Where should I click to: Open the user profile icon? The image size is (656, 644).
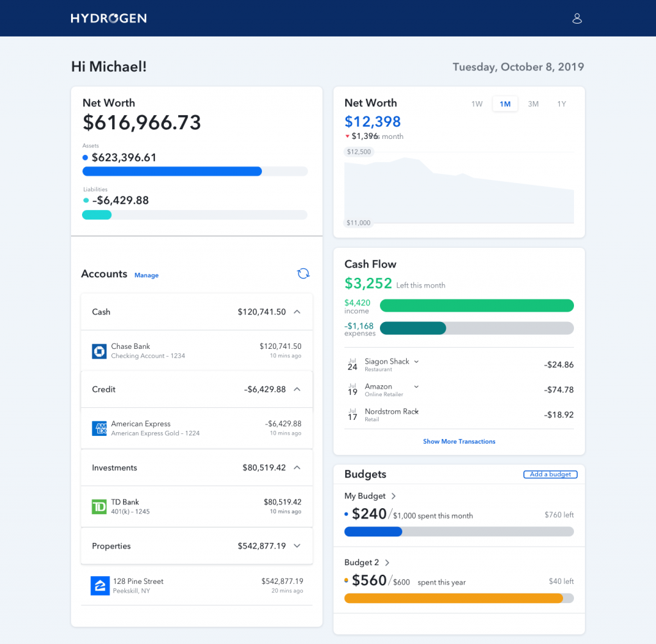577,19
